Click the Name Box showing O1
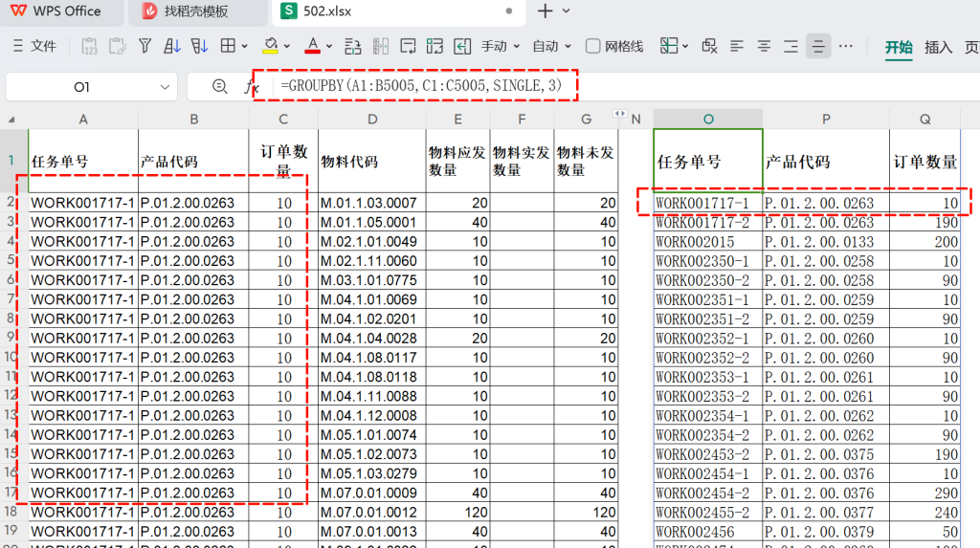This screenshot has width=980, height=548. click(81, 87)
